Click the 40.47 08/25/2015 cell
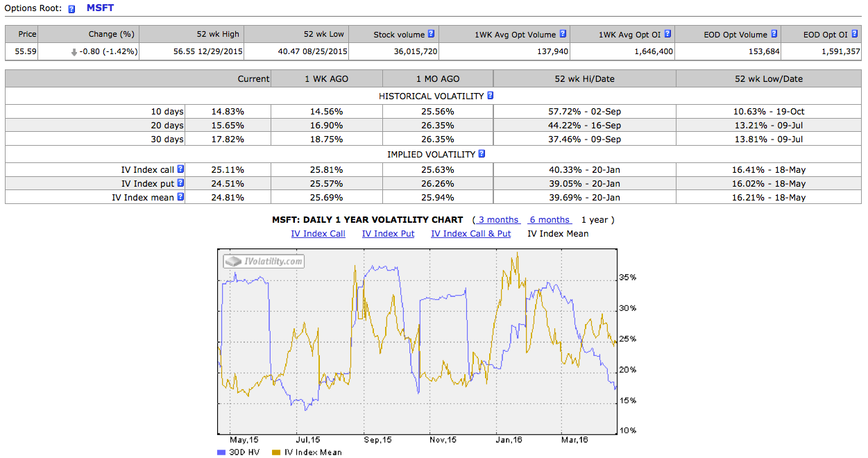Image resolution: width=868 pixels, height=458 pixels. [296, 51]
